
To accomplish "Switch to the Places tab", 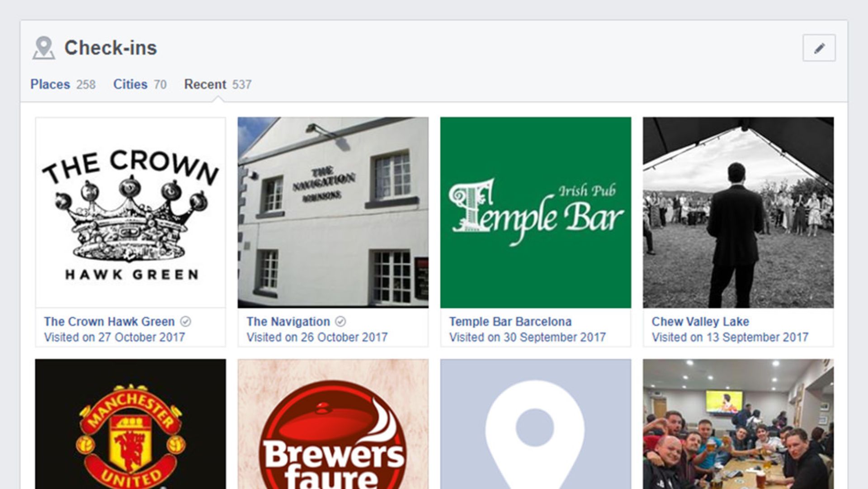I will coord(51,84).
